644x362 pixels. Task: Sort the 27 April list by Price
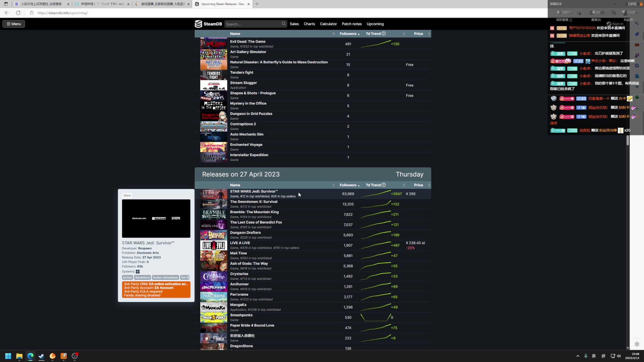[x=418, y=185]
